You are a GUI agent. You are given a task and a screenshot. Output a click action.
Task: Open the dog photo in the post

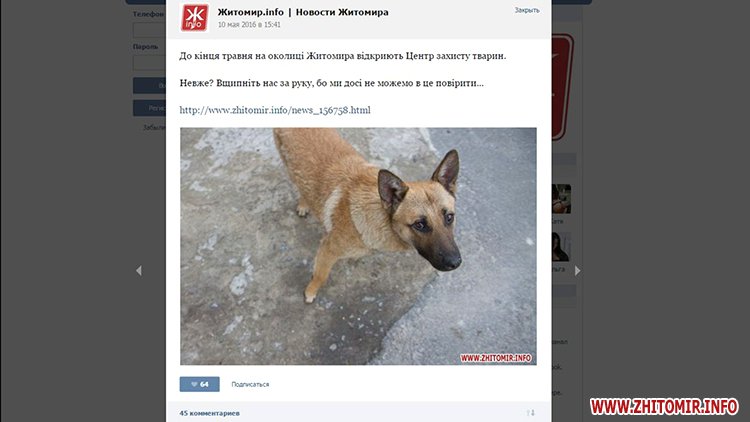[358, 246]
